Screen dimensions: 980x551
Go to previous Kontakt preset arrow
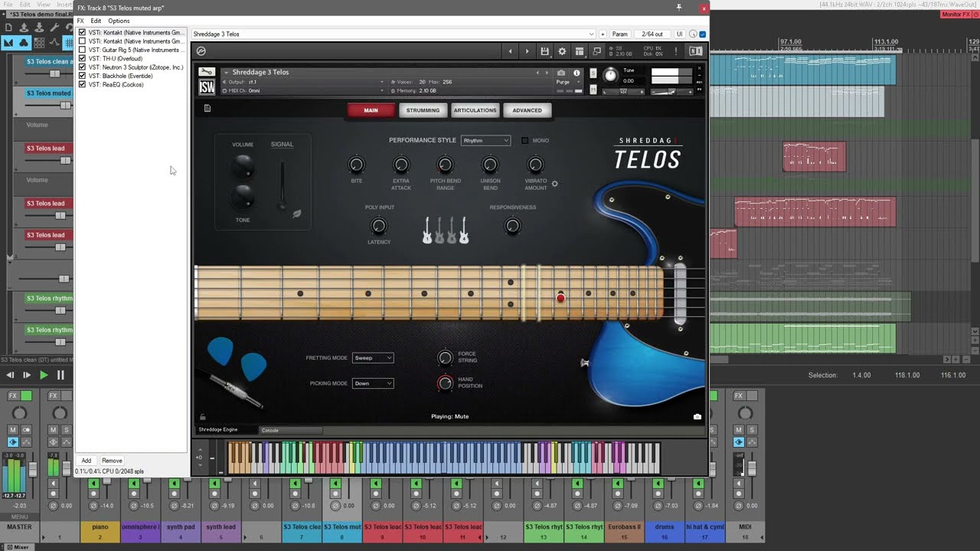coord(511,51)
